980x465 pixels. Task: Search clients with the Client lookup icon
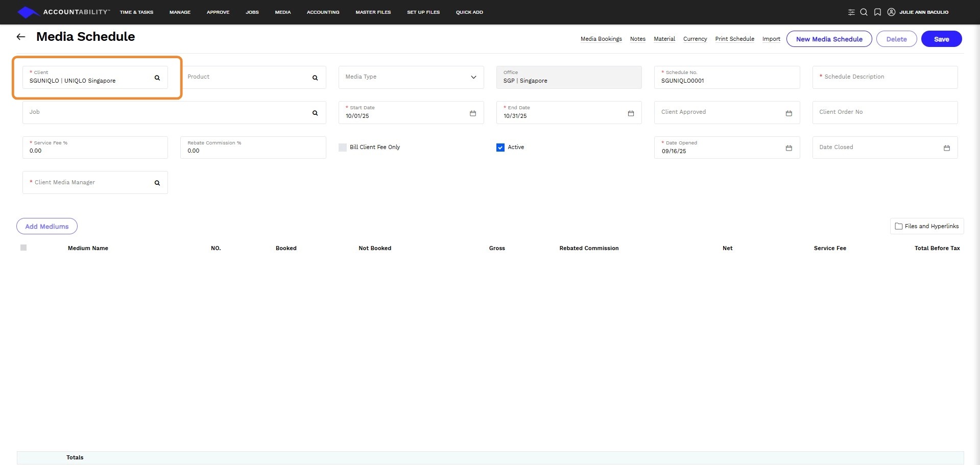coord(157,78)
